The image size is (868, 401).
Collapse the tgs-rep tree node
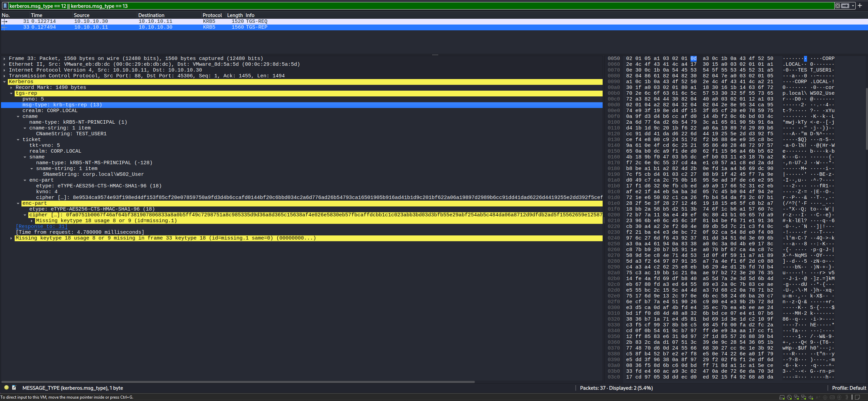pos(11,93)
